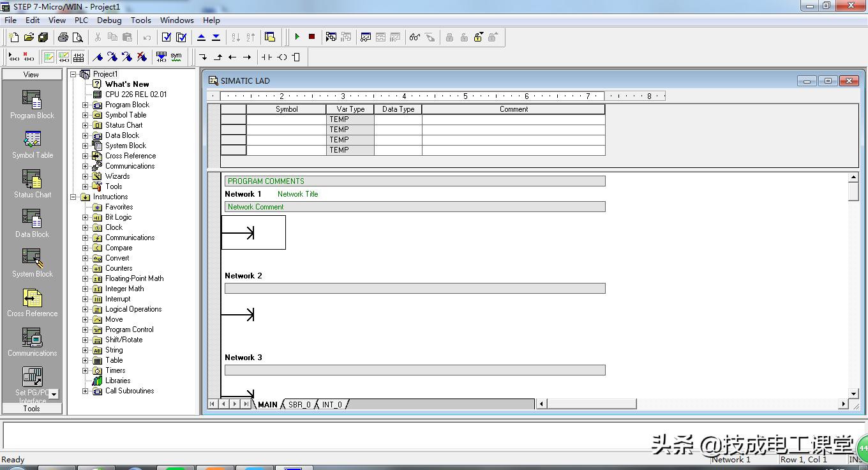Image resolution: width=868 pixels, height=470 pixels.
Task: Compile the current program block
Action: click(x=167, y=37)
